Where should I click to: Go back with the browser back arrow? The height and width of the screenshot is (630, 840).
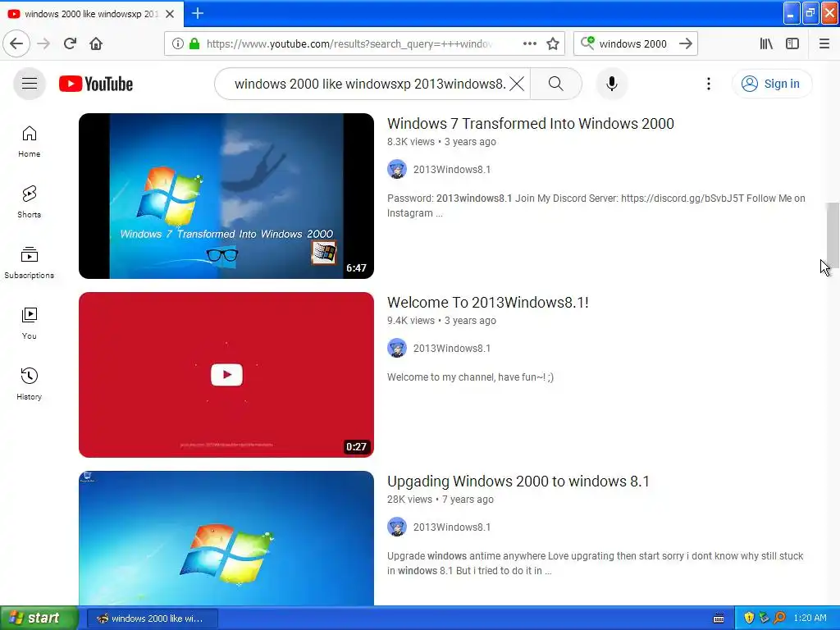[16, 43]
